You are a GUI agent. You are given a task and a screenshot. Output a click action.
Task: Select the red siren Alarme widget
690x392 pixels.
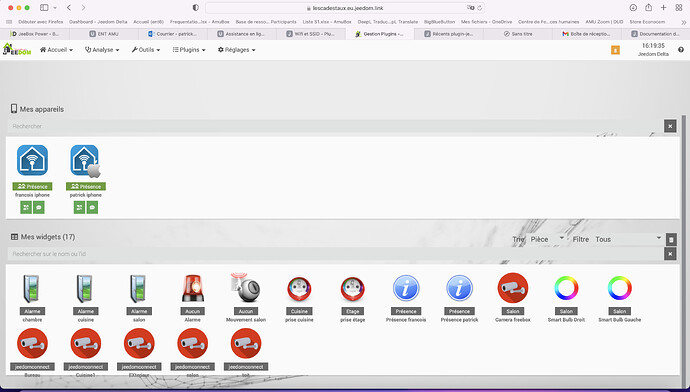tap(192, 289)
